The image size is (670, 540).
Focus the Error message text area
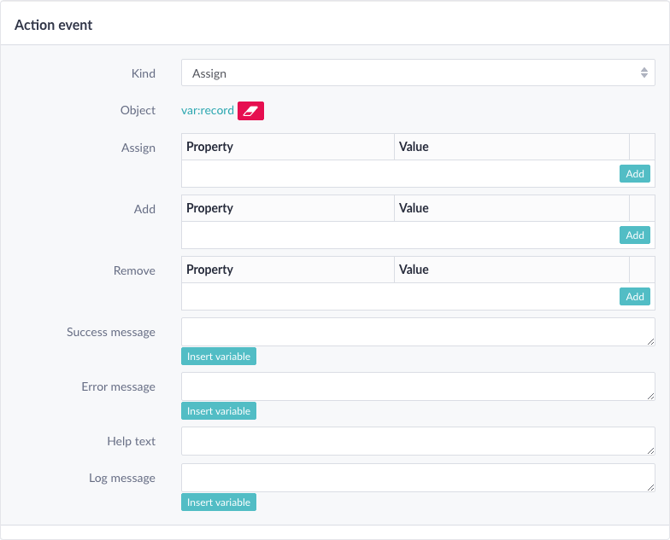[x=417, y=386]
